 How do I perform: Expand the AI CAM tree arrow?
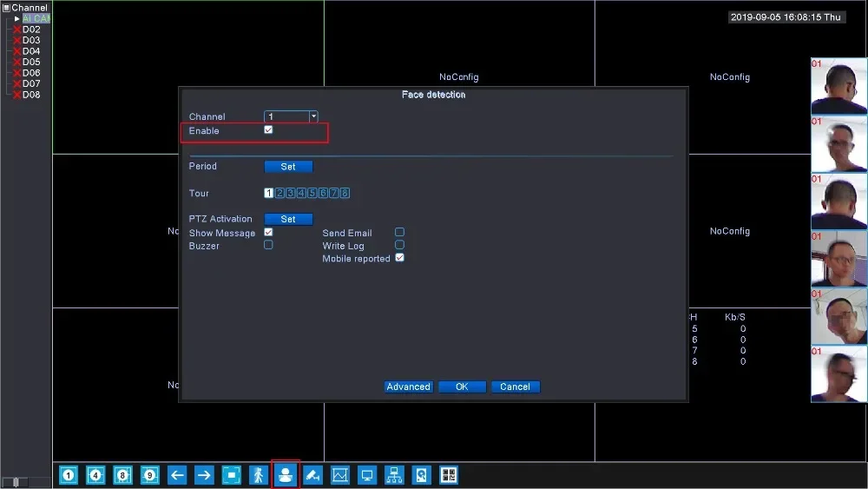coord(17,18)
